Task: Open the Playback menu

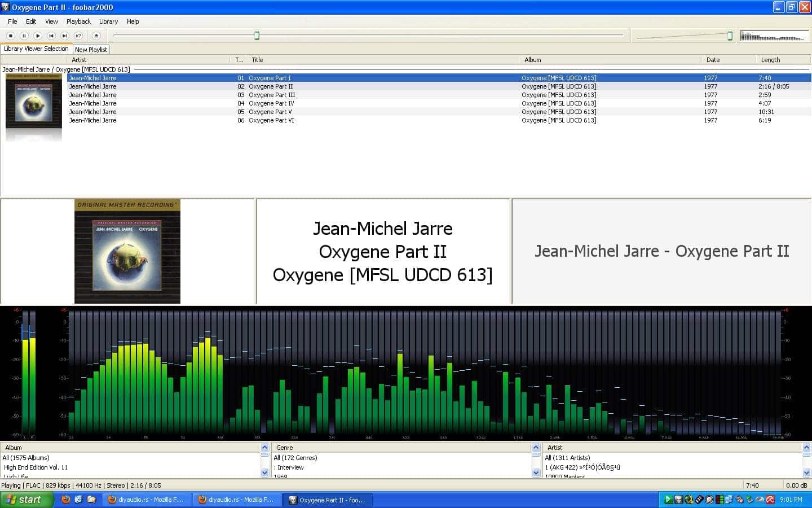Action: click(x=78, y=21)
